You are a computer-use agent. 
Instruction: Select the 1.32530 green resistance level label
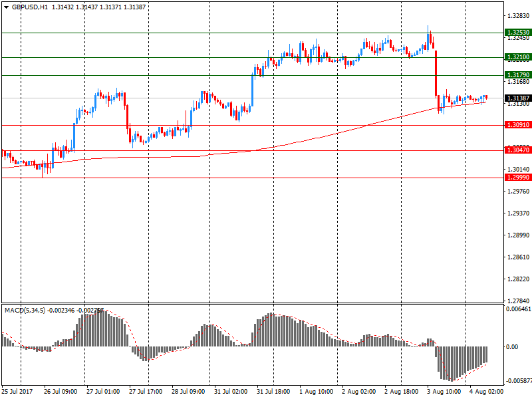(x=517, y=33)
